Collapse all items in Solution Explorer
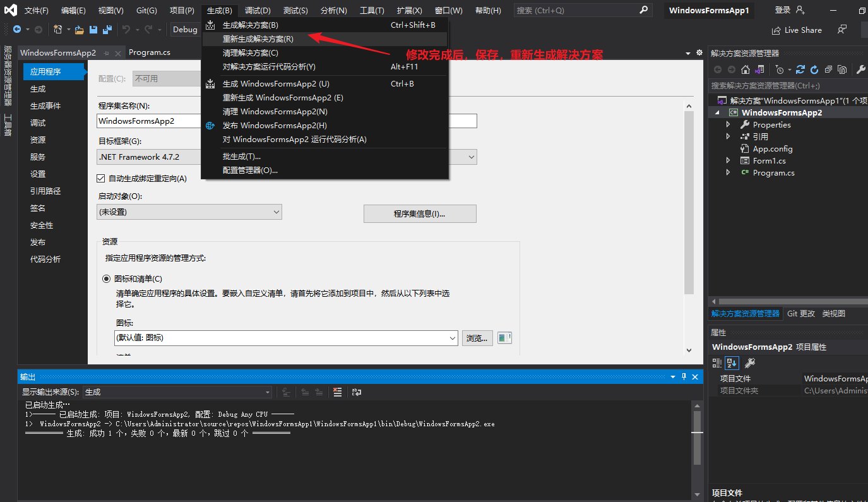 829,69
